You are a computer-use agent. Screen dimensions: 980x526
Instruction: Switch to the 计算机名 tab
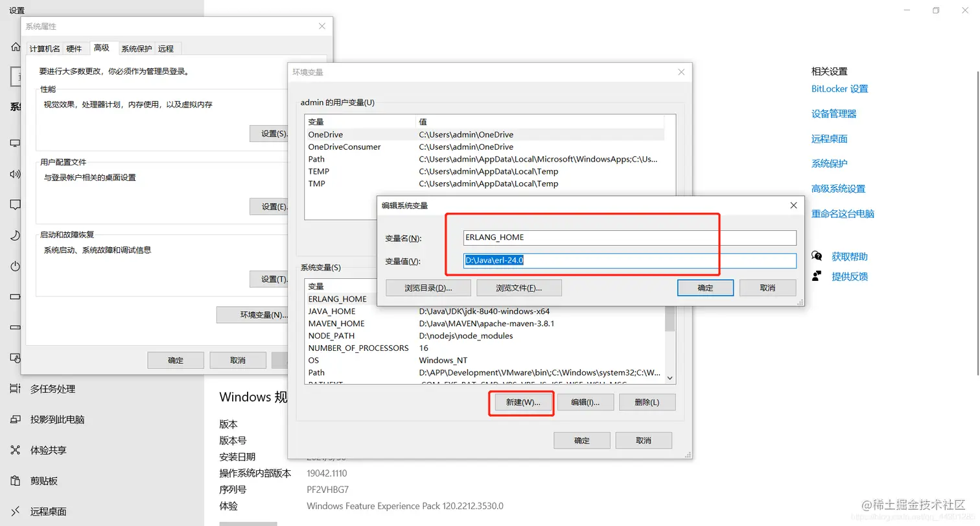(x=45, y=49)
